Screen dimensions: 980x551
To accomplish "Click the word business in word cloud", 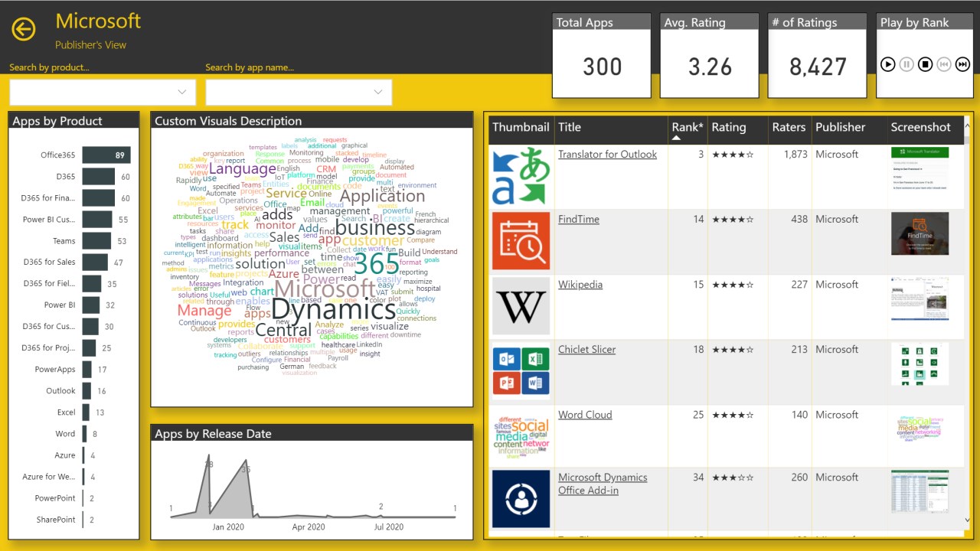I will tap(375, 227).
